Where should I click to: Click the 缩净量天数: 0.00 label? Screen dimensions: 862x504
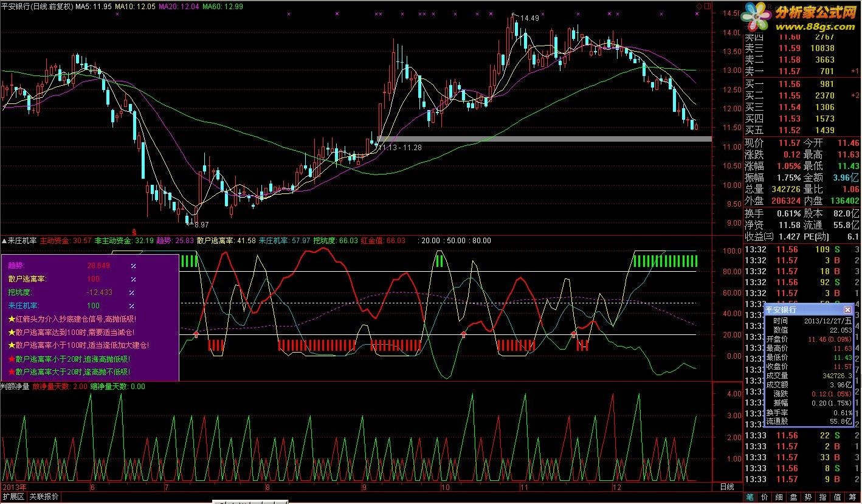pyautogui.click(x=117, y=386)
